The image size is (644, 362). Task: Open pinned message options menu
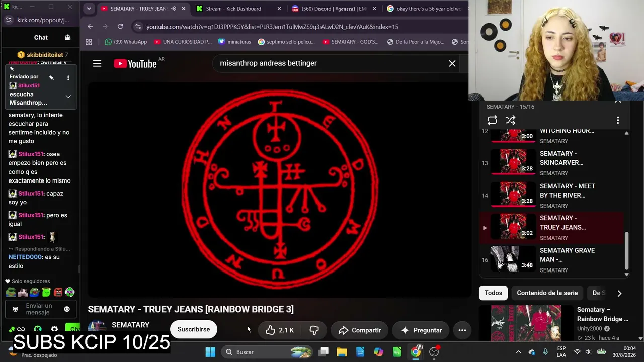click(x=68, y=78)
